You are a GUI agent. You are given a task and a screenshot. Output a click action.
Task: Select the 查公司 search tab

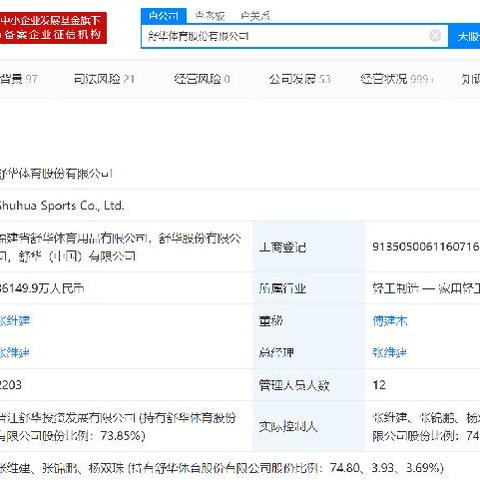163,16
